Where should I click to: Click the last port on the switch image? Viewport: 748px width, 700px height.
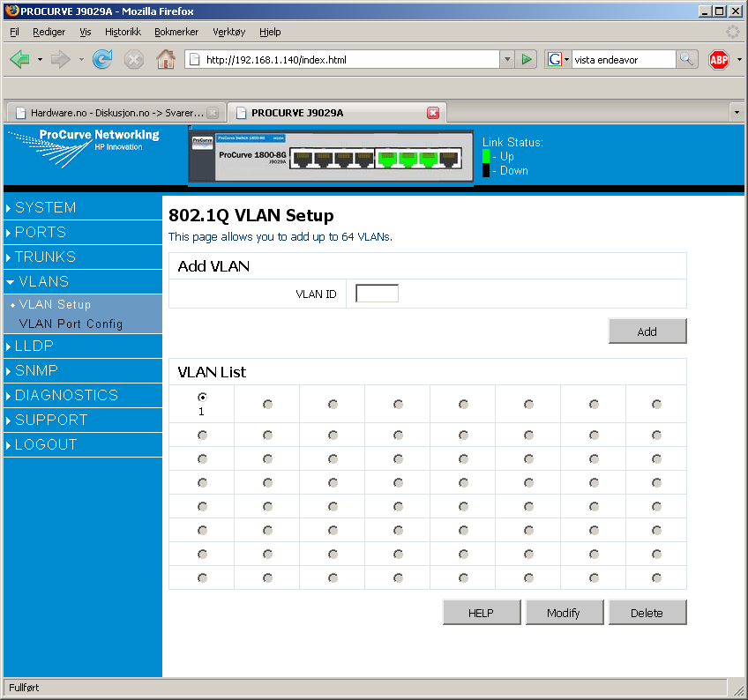[449, 160]
